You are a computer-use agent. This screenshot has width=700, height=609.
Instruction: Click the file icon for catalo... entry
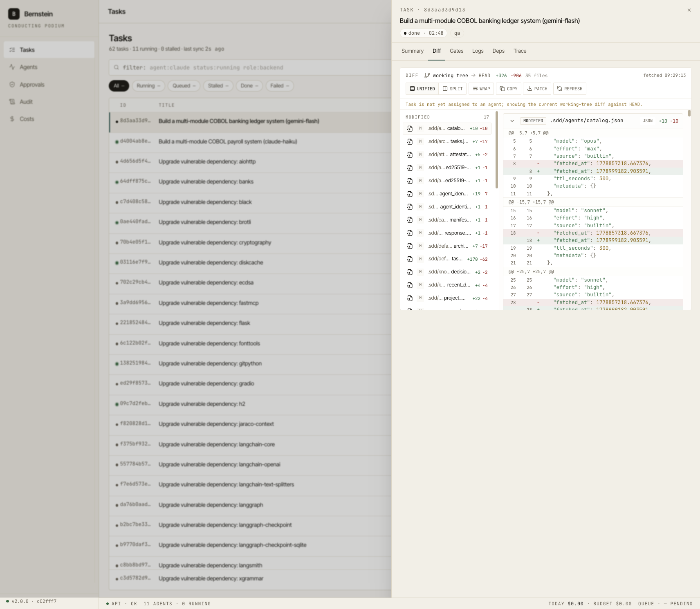point(410,128)
